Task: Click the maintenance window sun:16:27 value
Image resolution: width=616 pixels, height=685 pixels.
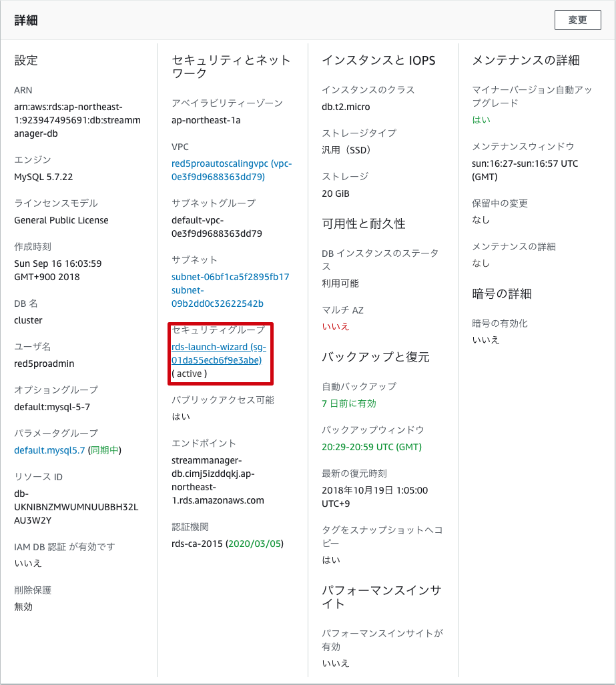Action: click(x=525, y=170)
